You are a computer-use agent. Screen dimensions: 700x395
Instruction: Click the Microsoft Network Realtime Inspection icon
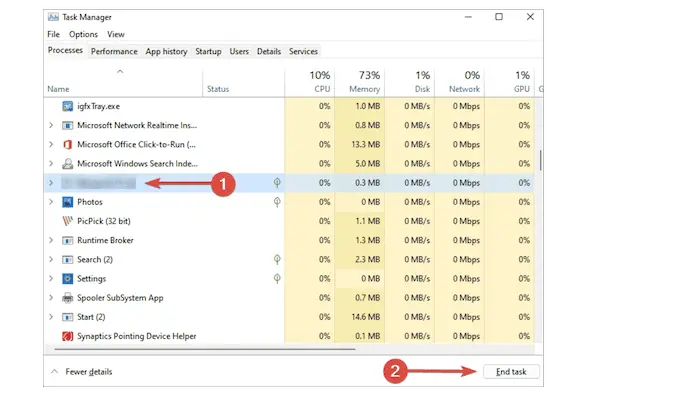(x=67, y=125)
